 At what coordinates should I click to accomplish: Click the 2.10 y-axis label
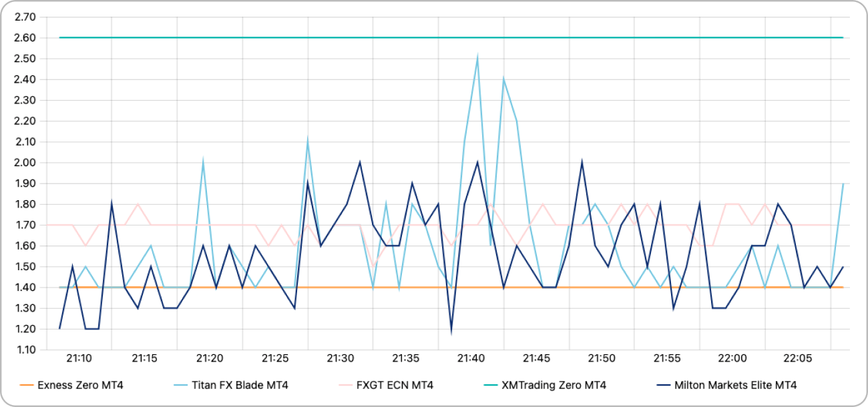[x=25, y=141]
